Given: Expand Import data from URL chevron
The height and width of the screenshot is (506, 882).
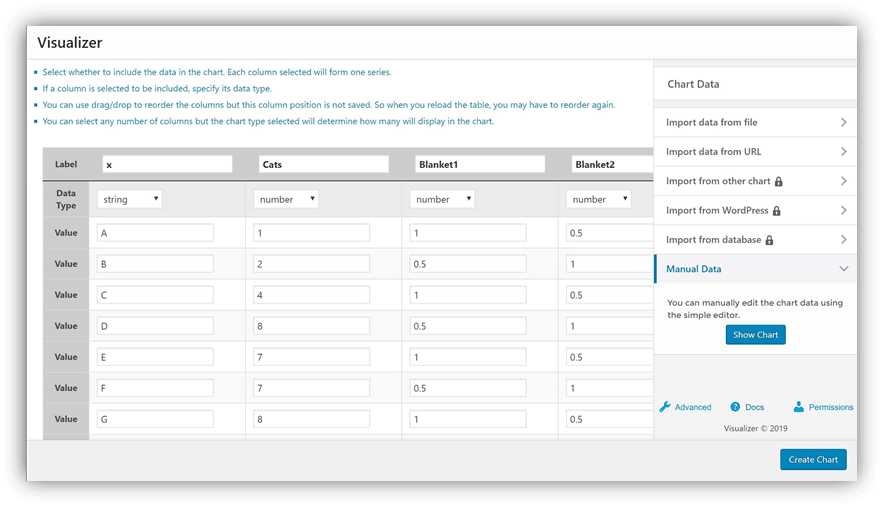Looking at the screenshot, I should (843, 151).
